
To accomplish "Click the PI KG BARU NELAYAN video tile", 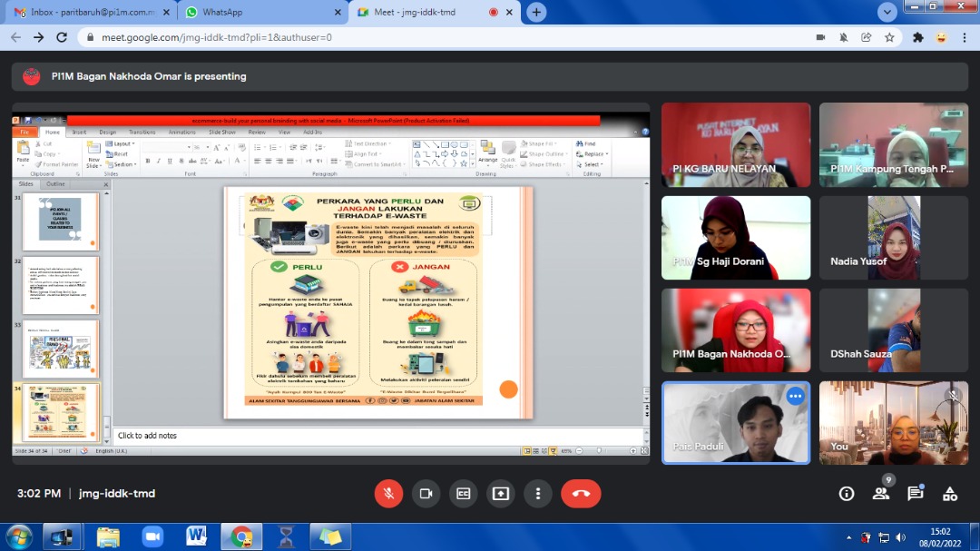I will coord(736,144).
